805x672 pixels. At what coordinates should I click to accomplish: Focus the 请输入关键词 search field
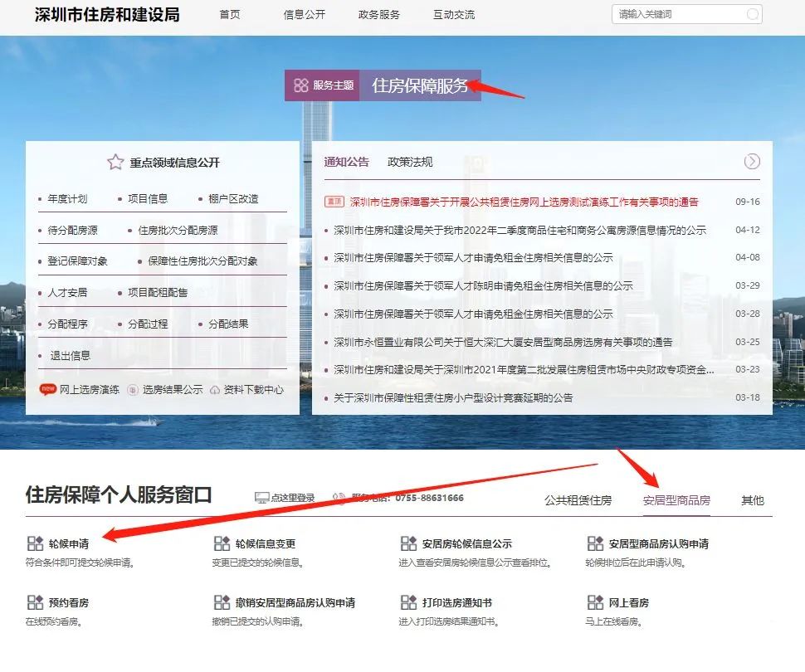[687, 14]
